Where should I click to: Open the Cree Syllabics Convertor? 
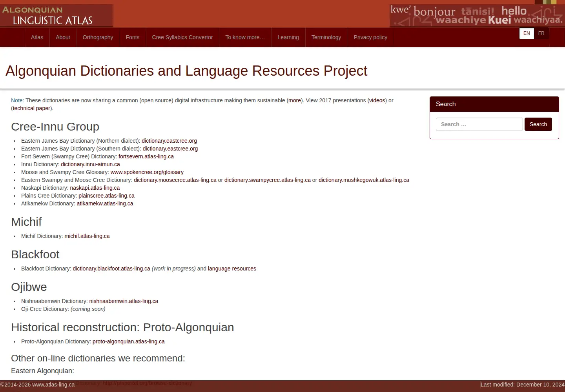[x=182, y=37]
